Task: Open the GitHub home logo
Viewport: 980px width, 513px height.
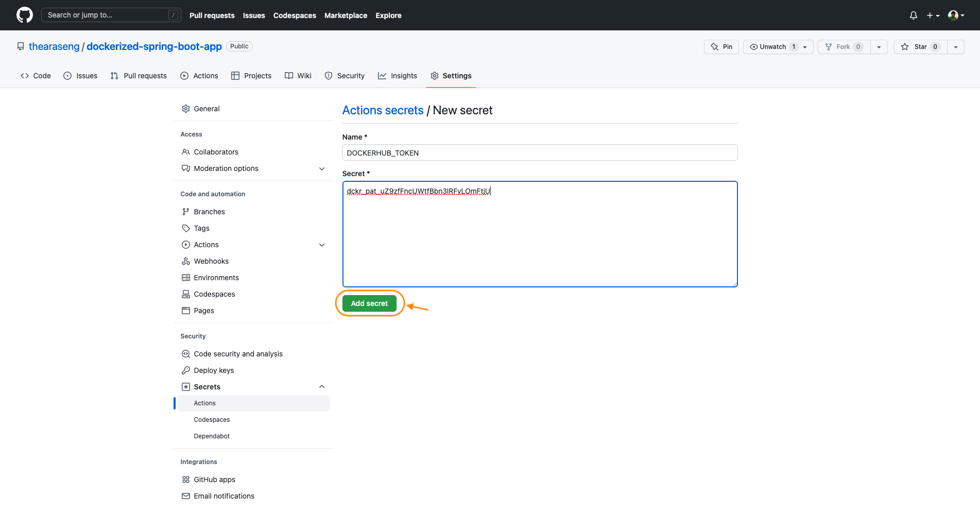Action: pyautogui.click(x=25, y=15)
